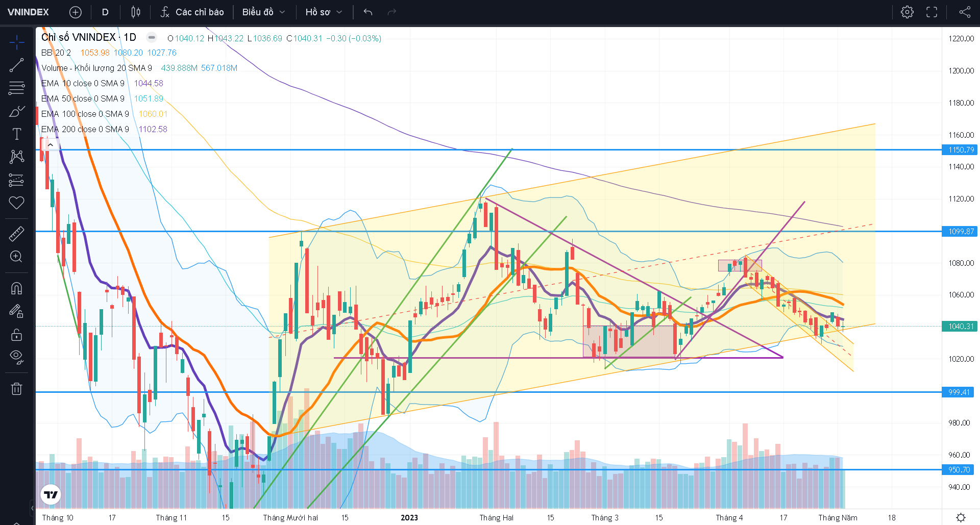The image size is (980, 525).
Task: Change the D timeframe interval
Action: (x=105, y=12)
